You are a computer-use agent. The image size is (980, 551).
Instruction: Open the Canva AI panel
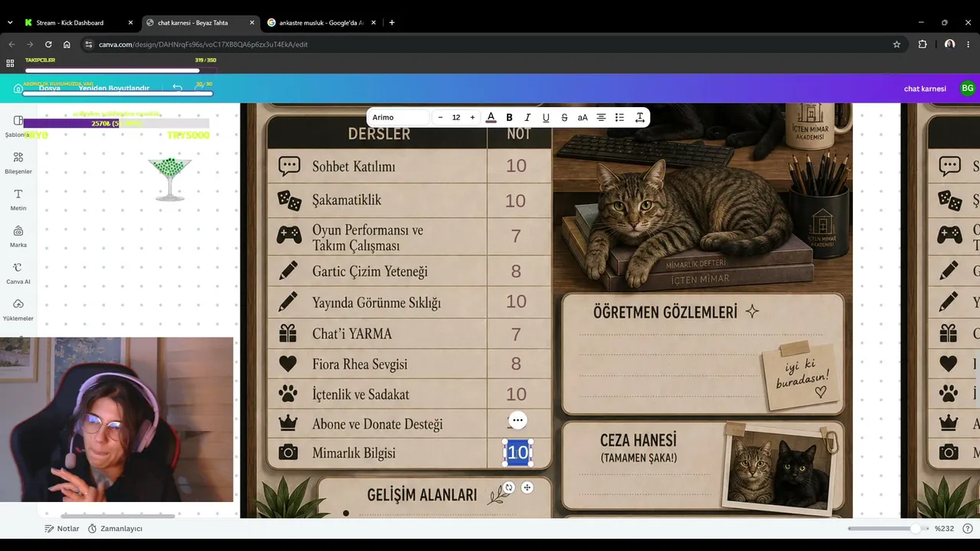point(18,272)
